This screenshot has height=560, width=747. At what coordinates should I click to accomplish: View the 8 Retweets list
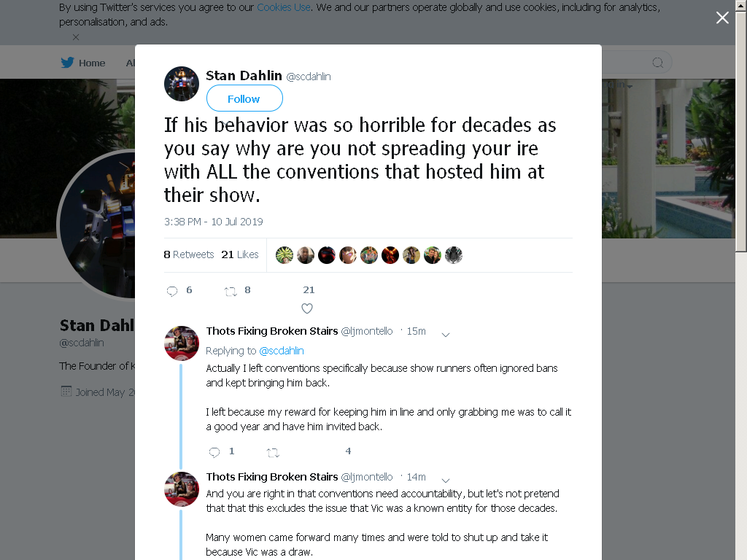(x=189, y=254)
